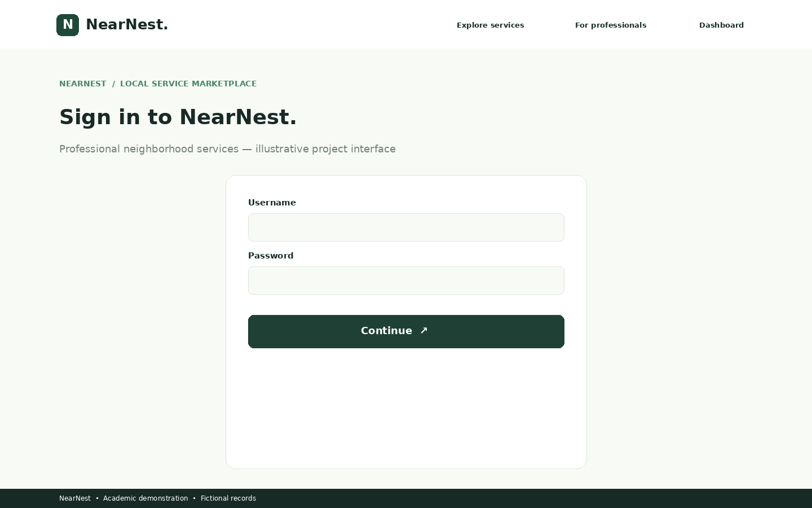812x508 pixels.
Task: Focus the Password input field
Action: click(406, 281)
